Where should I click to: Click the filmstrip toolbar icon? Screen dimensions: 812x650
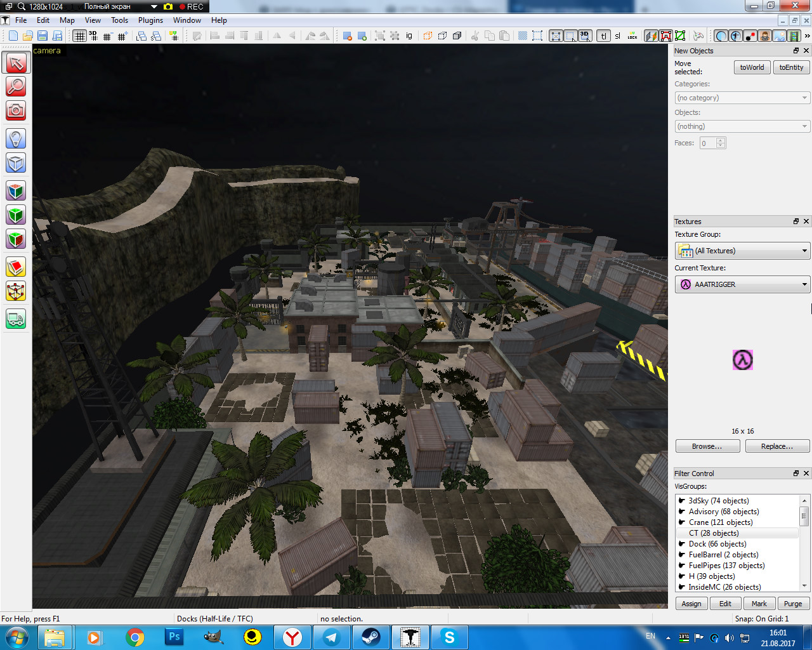tap(794, 36)
